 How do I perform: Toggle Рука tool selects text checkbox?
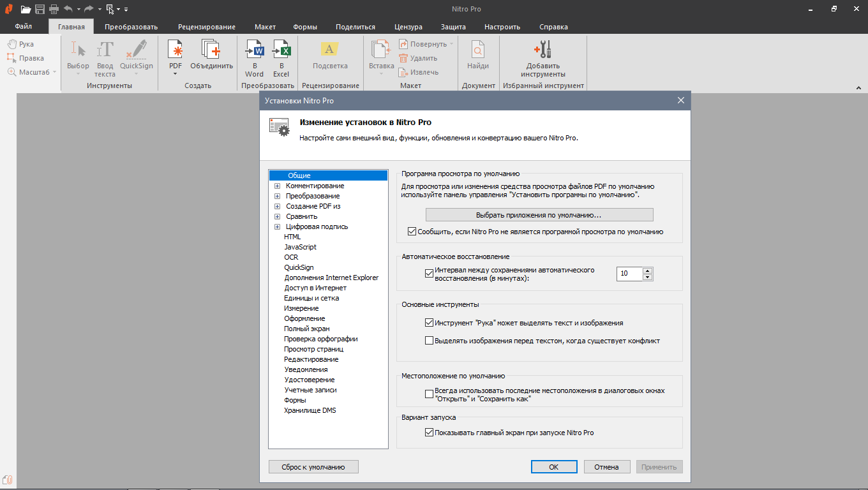(x=429, y=323)
